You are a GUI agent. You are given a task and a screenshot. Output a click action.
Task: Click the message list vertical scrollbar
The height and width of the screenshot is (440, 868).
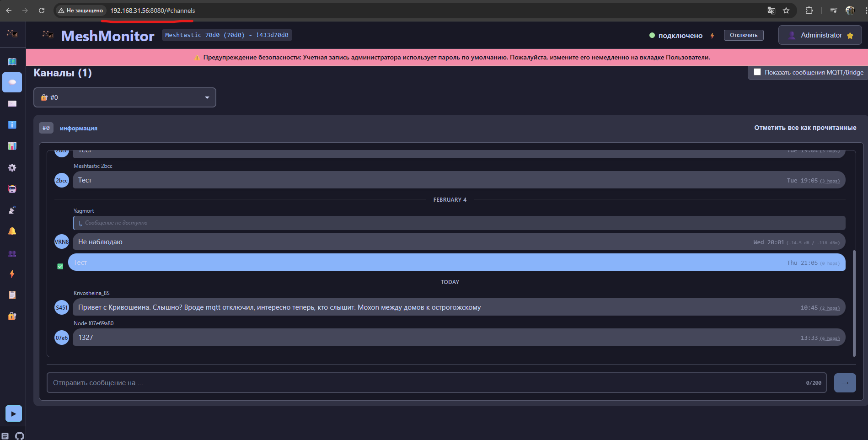tap(854, 302)
